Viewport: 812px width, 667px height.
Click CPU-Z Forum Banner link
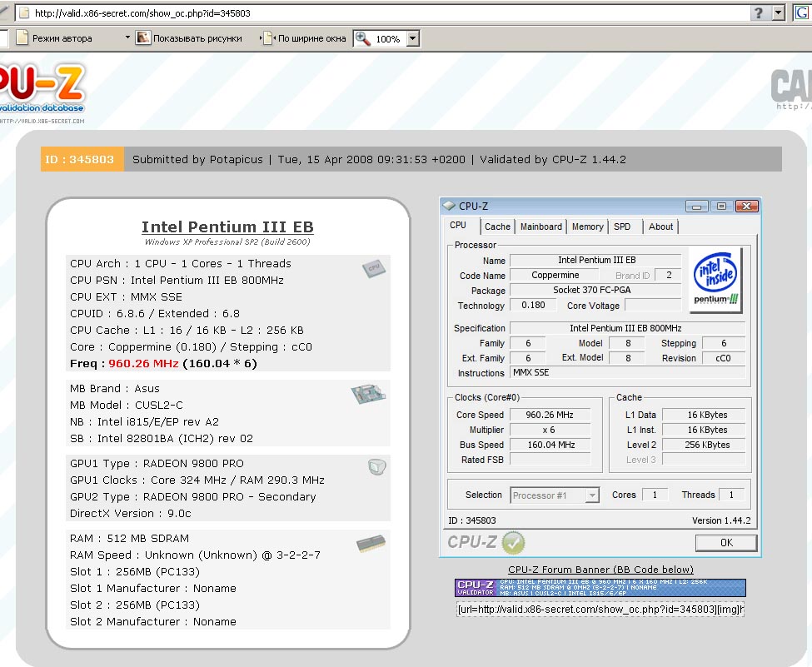tap(600, 570)
